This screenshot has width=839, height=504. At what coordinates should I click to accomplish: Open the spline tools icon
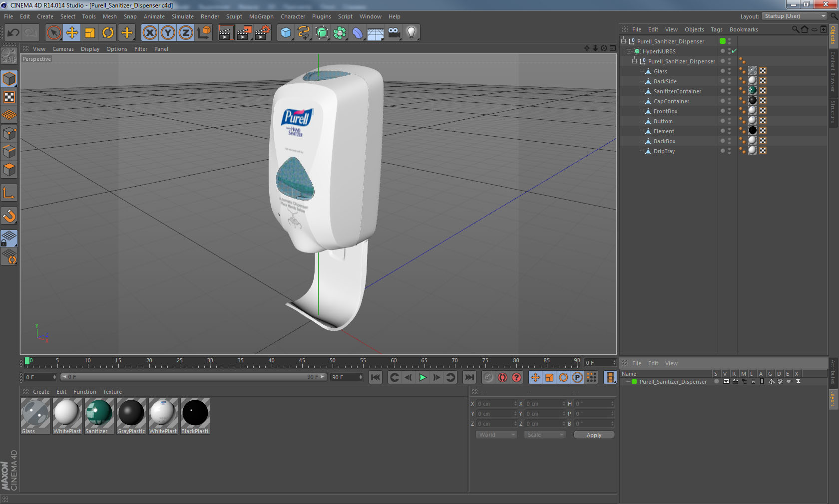pos(304,33)
